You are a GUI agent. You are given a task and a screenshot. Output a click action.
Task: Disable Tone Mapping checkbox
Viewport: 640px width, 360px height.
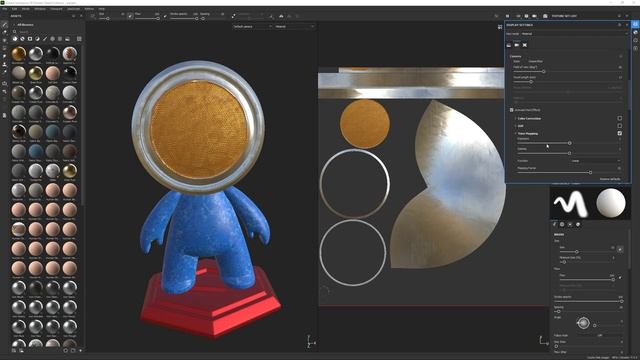tap(620, 133)
